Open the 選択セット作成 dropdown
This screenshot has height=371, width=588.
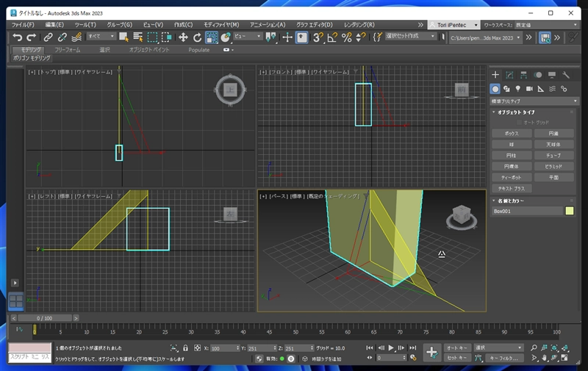click(411, 36)
